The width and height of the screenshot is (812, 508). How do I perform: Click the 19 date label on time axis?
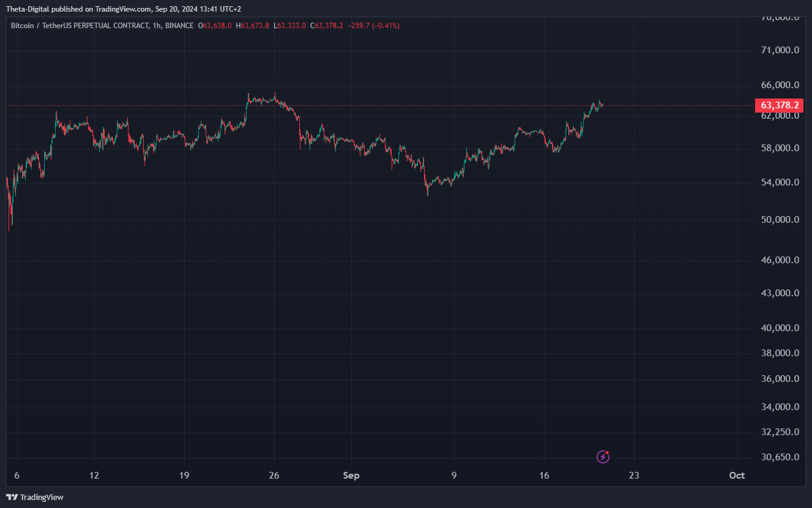pyautogui.click(x=184, y=476)
